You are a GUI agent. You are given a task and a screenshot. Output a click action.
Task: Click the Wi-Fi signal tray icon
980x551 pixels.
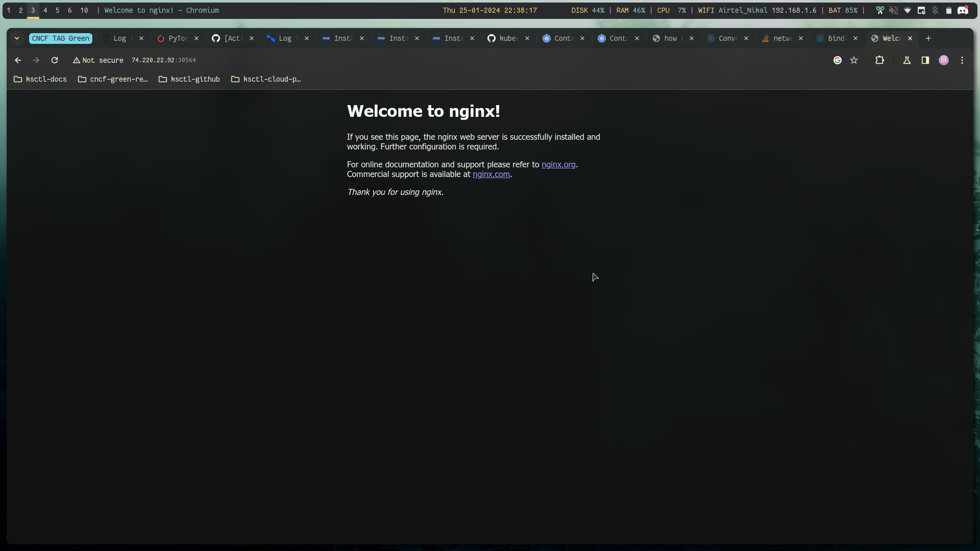point(908,10)
